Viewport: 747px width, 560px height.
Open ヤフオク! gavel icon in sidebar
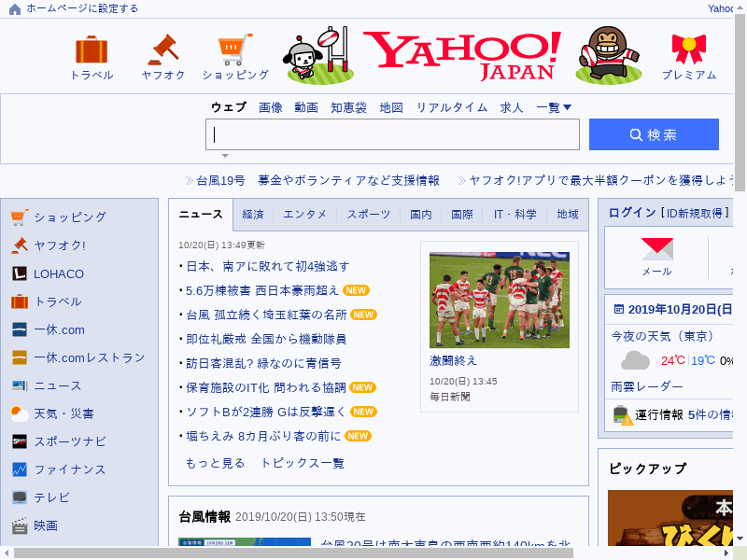click(20, 245)
